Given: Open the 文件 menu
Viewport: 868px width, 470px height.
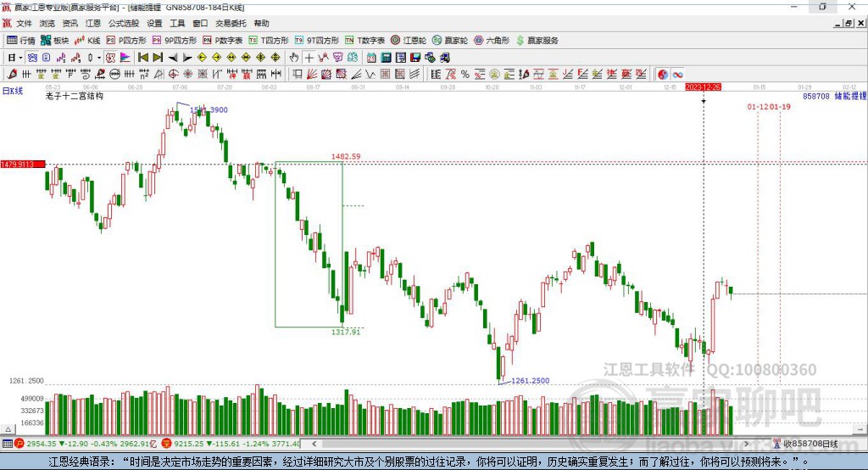Looking at the screenshot, I should 24,23.
